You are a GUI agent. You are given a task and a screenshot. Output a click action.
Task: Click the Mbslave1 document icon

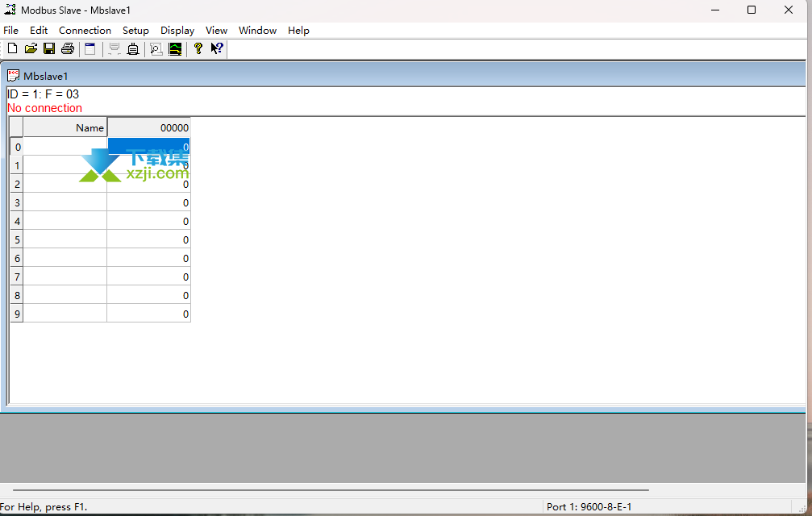tap(13, 76)
